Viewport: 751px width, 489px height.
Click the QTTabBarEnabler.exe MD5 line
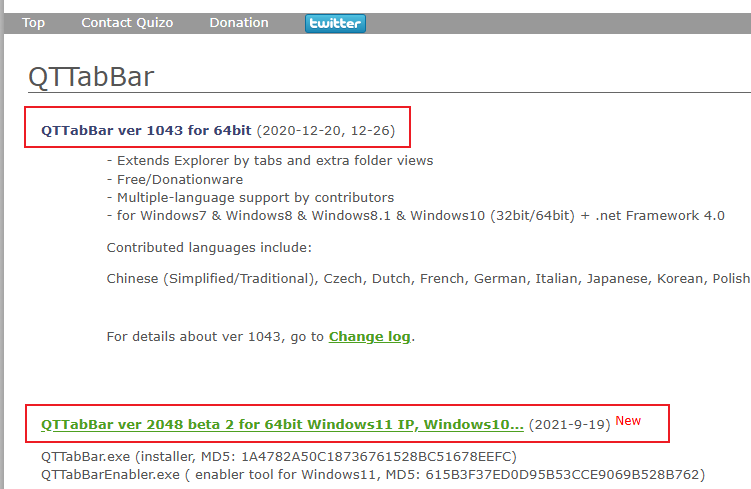[373, 475]
